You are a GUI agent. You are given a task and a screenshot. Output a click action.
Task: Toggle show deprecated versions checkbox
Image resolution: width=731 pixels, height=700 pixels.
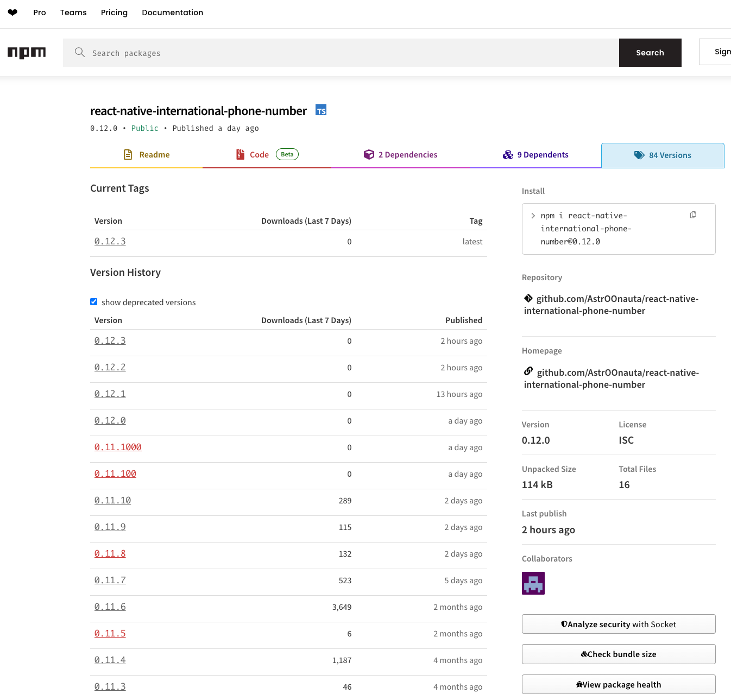click(93, 302)
